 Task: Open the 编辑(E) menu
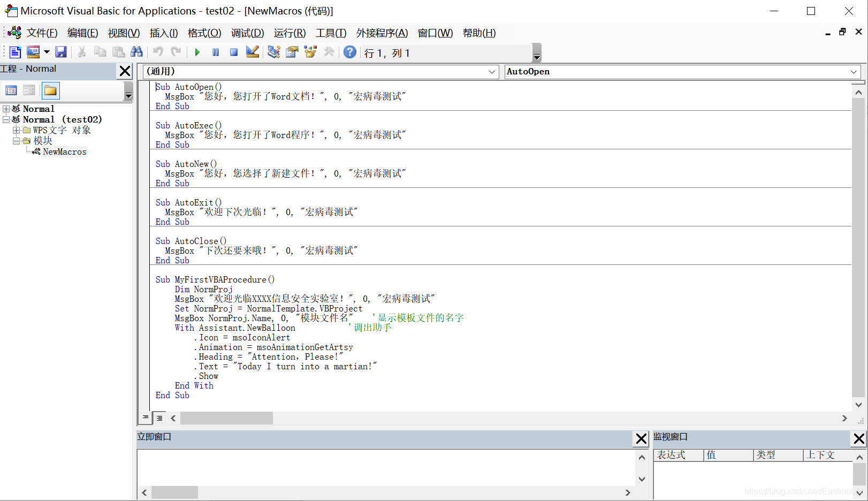83,33
